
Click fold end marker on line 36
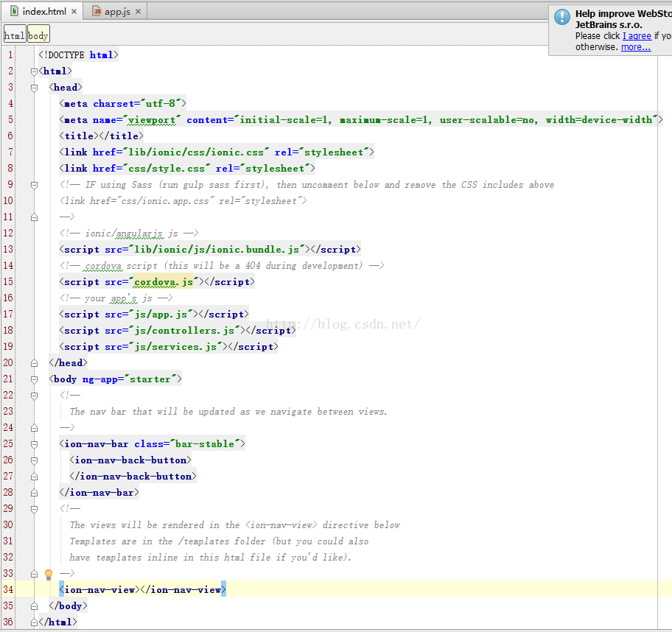click(35, 622)
